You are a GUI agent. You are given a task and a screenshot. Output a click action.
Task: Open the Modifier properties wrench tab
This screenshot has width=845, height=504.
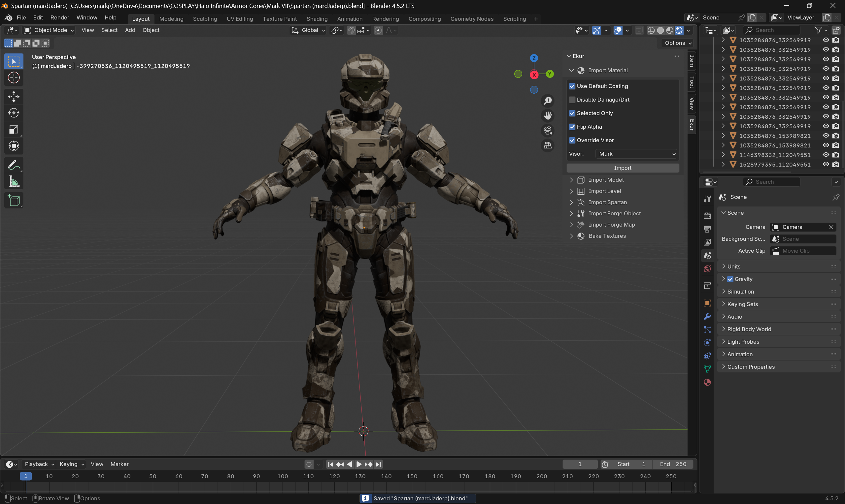click(x=707, y=316)
